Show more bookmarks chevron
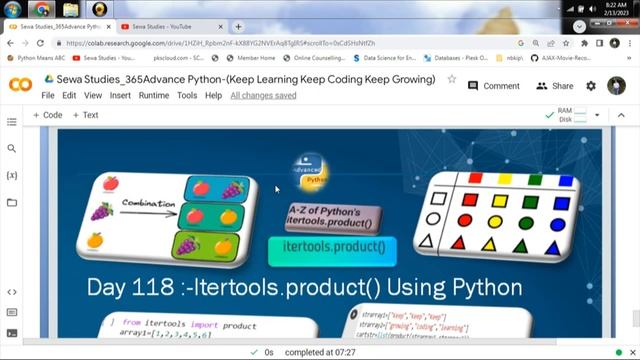The image size is (640, 360). point(629,58)
